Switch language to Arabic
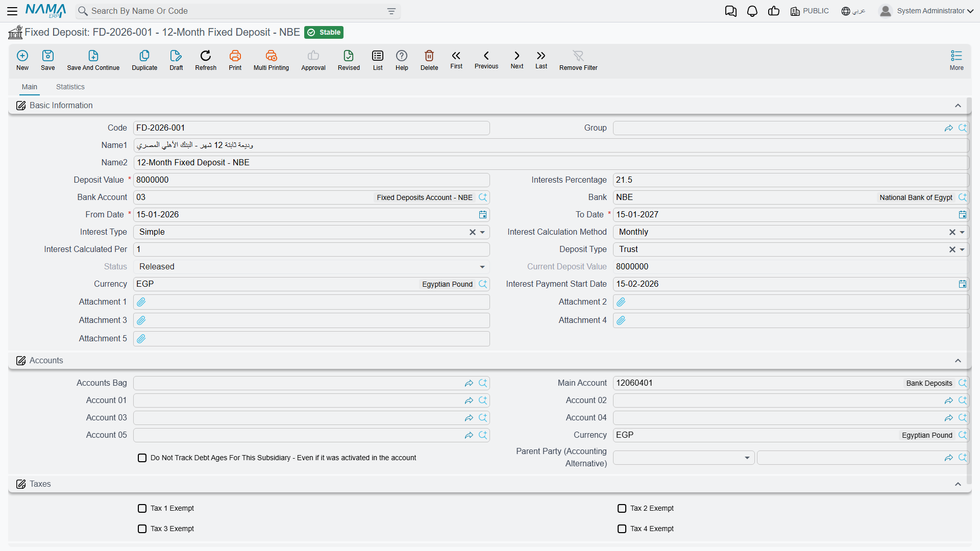This screenshot has height=551, width=980. [x=853, y=11]
